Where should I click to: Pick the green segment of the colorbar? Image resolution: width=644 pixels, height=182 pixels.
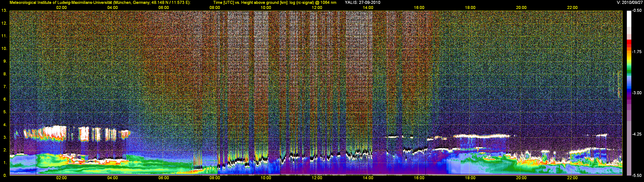point(629,71)
